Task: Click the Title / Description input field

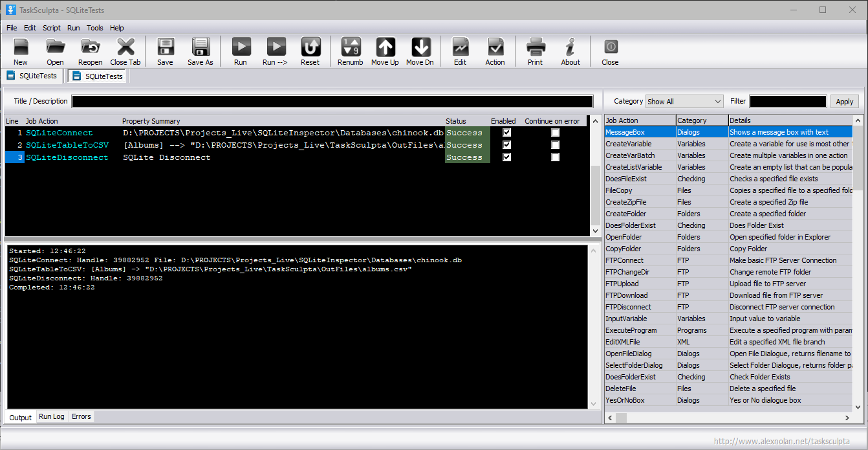Action: pyautogui.click(x=332, y=102)
